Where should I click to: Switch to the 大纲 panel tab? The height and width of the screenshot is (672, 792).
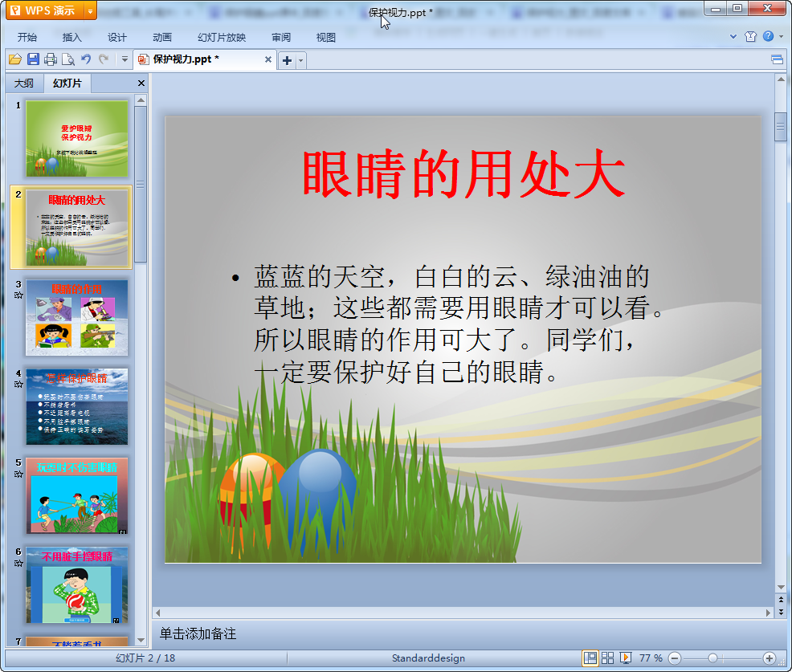[x=24, y=83]
